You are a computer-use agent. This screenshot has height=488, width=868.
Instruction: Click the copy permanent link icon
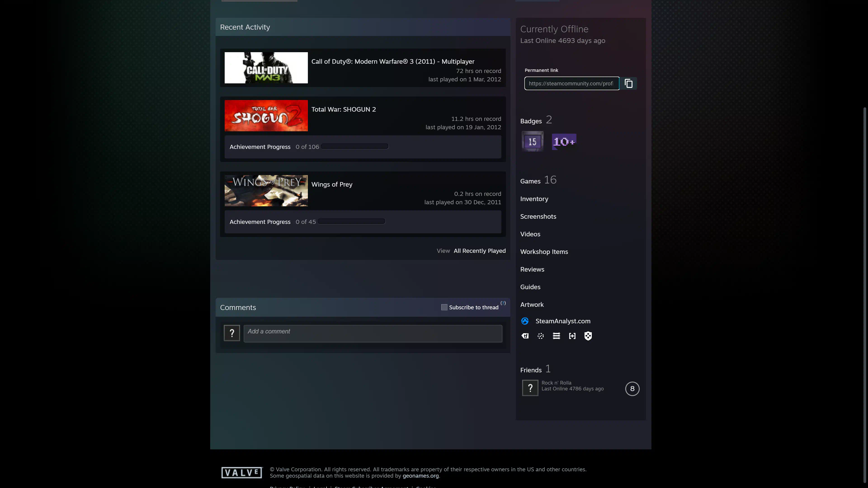(628, 83)
